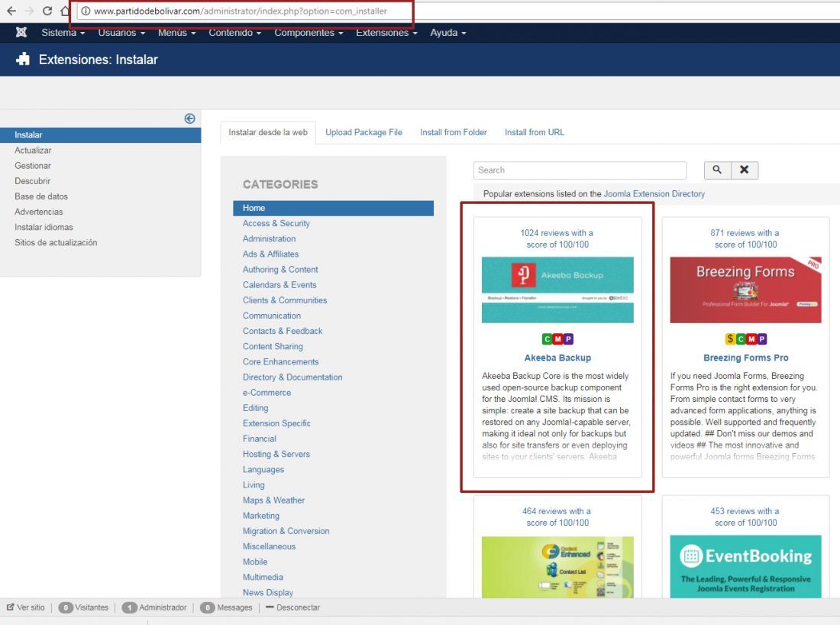Click the Visitantes count badge
This screenshot has width=840, height=625.
click(x=66, y=607)
